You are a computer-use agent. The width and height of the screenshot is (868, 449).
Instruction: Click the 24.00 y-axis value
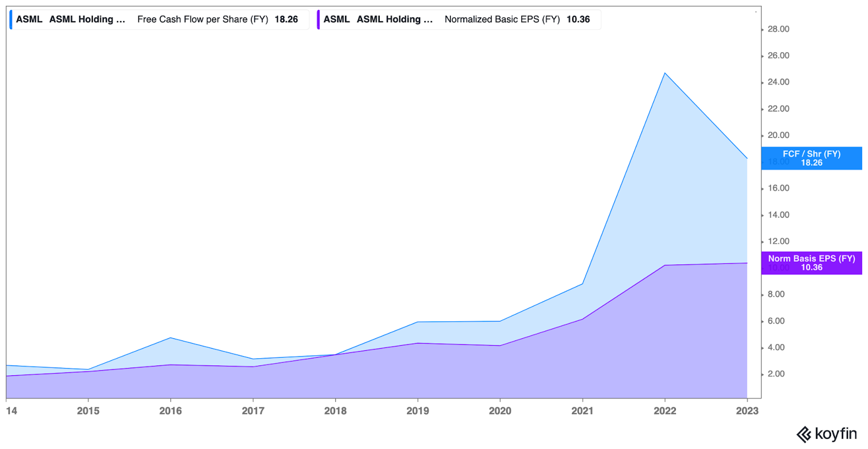[x=778, y=82]
